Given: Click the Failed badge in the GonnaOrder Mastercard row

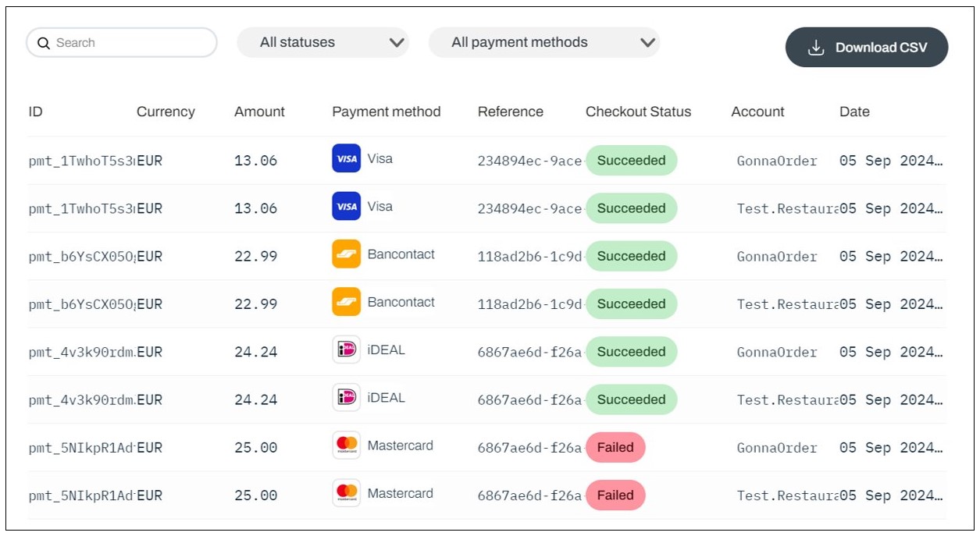Looking at the screenshot, I should point(615,448).
